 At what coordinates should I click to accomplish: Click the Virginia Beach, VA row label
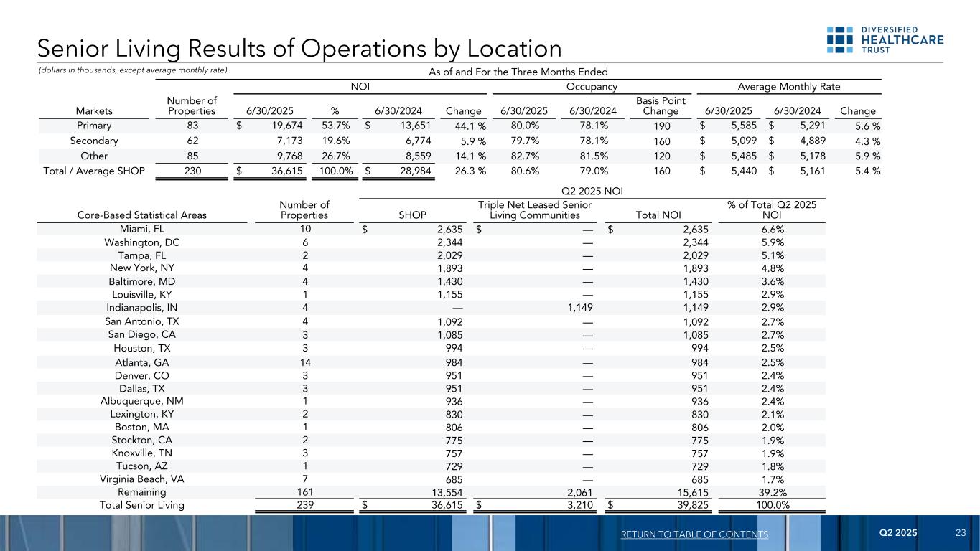142,479
